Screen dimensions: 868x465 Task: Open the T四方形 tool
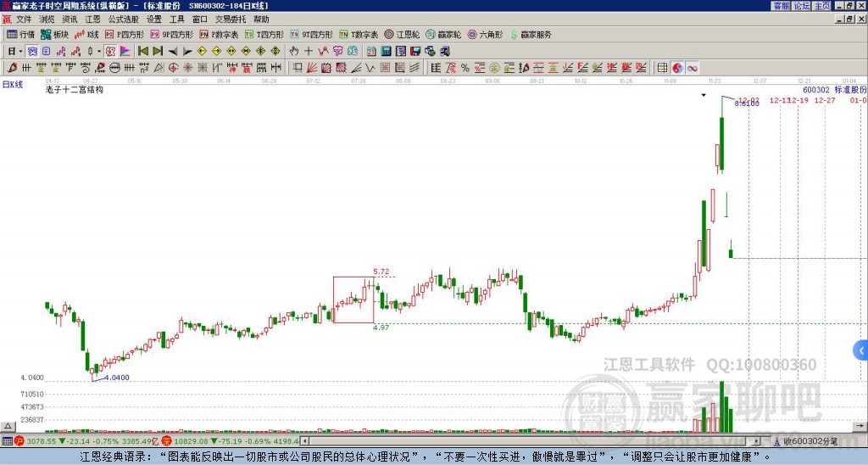click(x=264, y=34)
